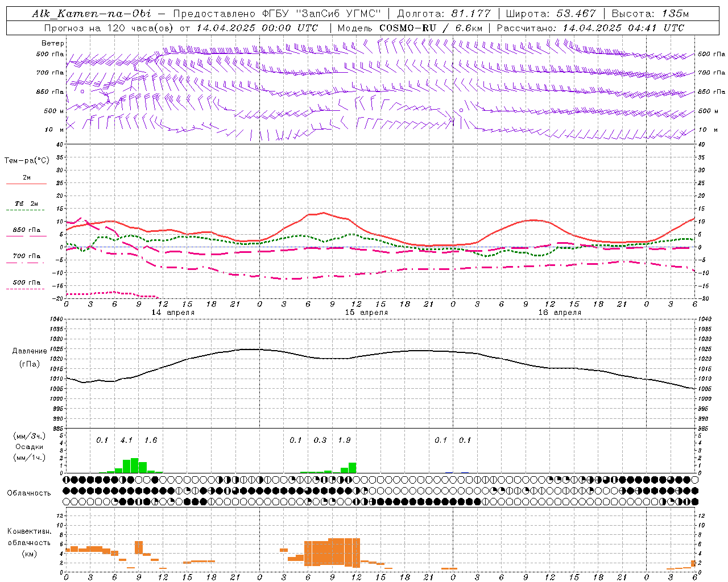
Task: Click the 850 гПа temperature legend entry
Action: coord(27,230)
